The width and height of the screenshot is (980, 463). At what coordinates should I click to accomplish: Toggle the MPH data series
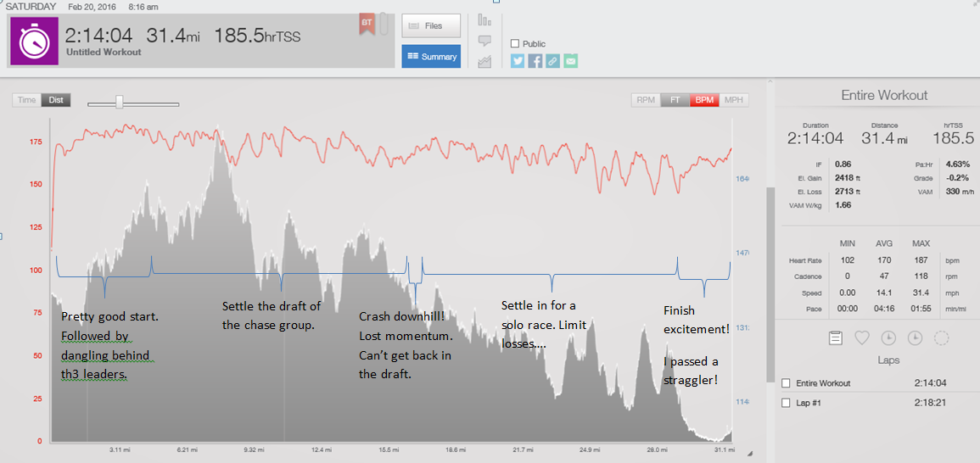[733, 100]
